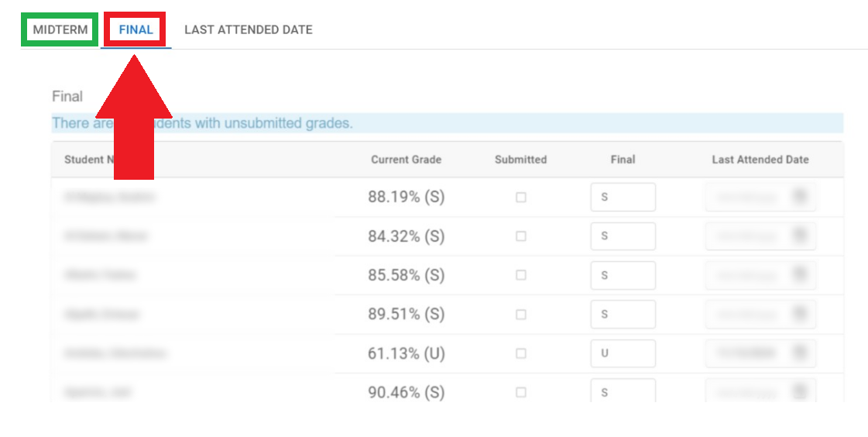Open calendar icon in the 84.32% row
The image size is (868, 437).
[x=799, y=236]
